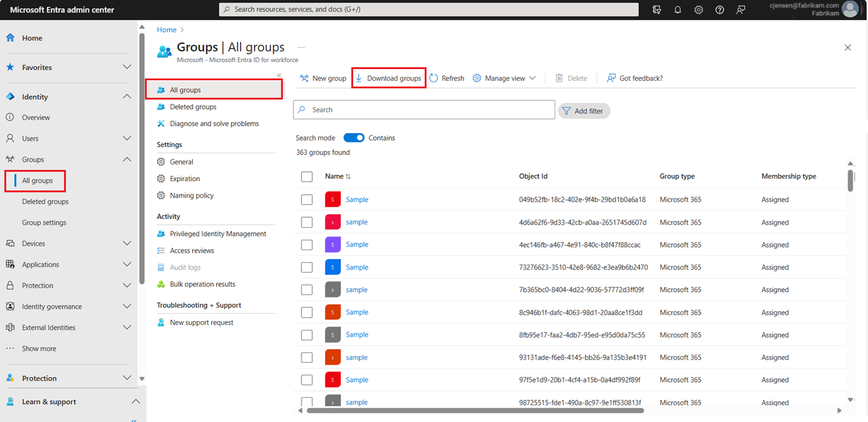Expand Devices section in left navigation
868x422 pixels.
pos(127,243)
